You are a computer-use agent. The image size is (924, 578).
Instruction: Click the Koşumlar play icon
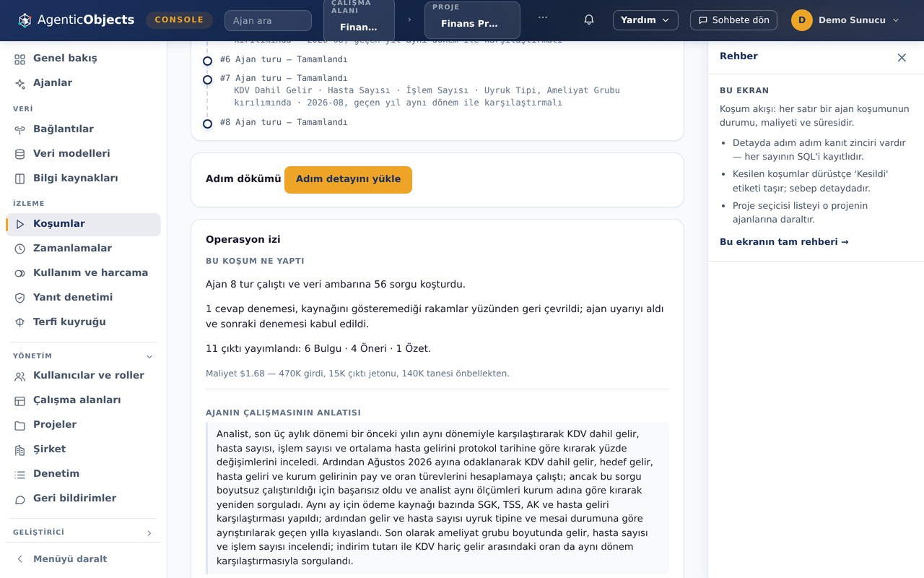pos(20,224)
